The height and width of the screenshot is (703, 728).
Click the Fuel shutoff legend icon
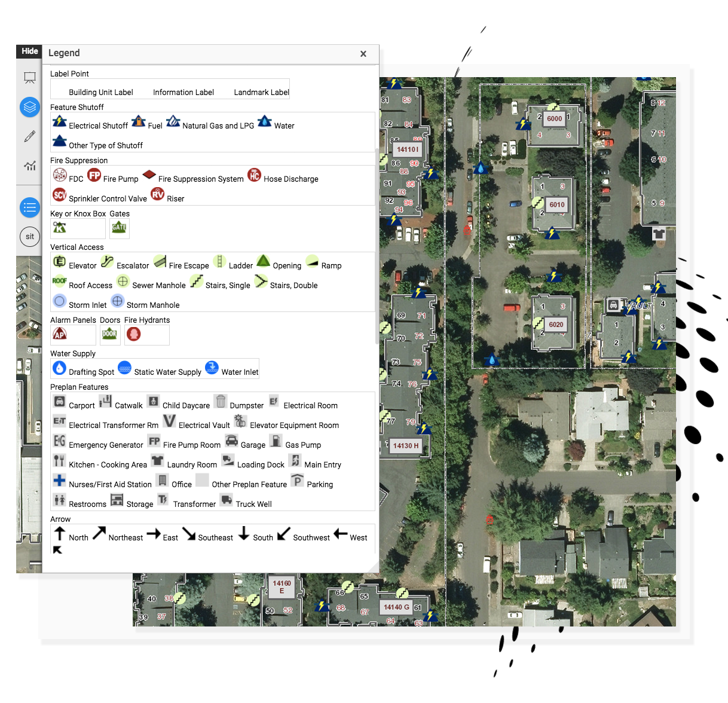(139, 121)
